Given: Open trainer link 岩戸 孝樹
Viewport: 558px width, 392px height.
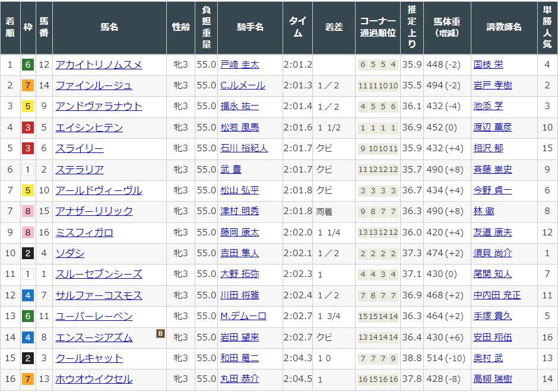Looking at the screenshot, I should [x=493, y=85].
